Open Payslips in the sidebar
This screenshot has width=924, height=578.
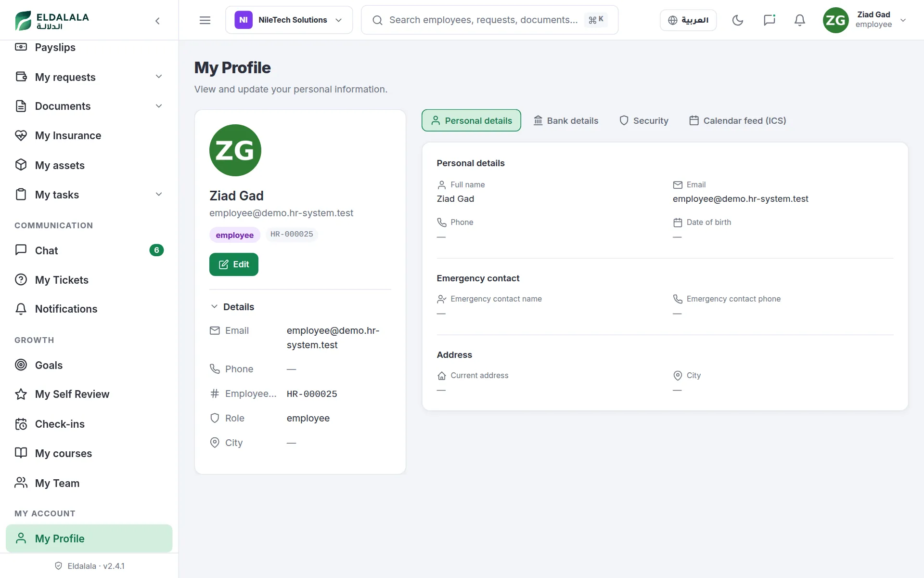(x=89, y=47)
